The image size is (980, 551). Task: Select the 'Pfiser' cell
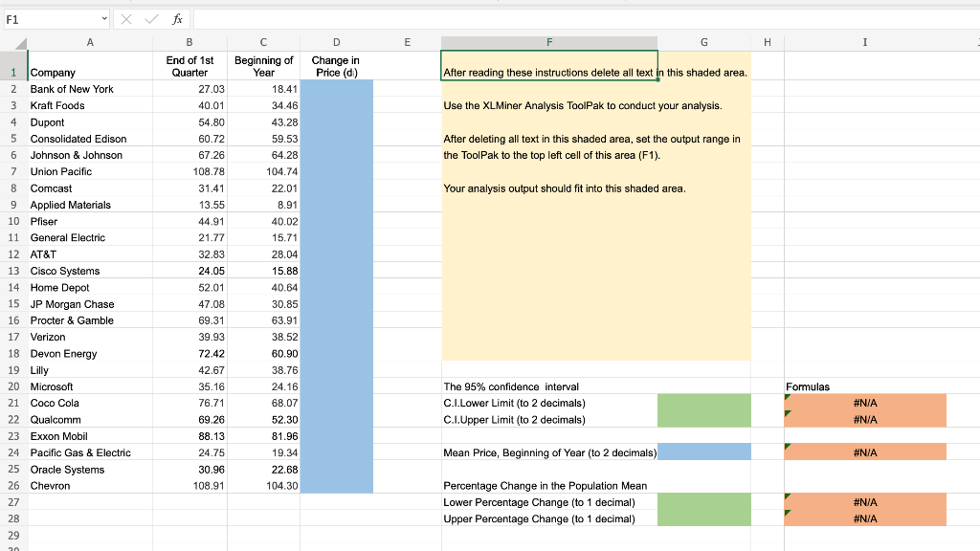[x=90, y=221]
